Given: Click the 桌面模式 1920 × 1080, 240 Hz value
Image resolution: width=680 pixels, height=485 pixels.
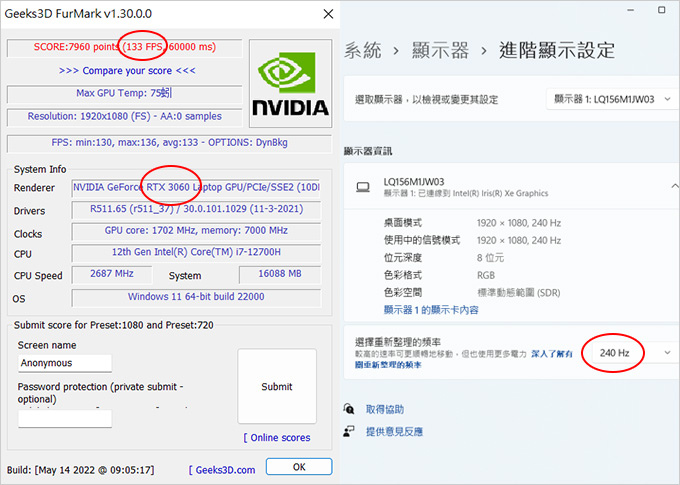Looking at the screenshot, I should (519, 223).
